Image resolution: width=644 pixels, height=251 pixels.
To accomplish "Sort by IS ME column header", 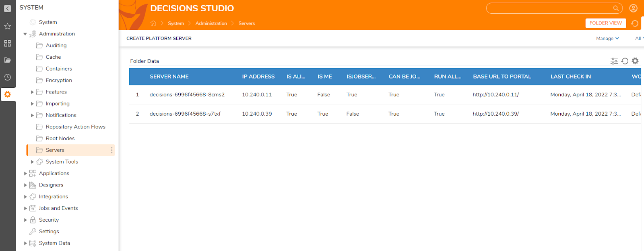I will click(324, 77).
